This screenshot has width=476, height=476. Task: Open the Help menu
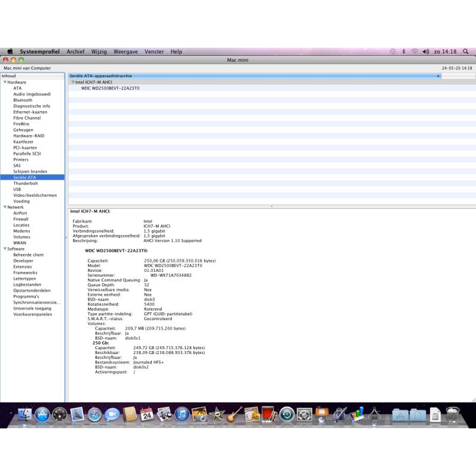pos(176,52)
